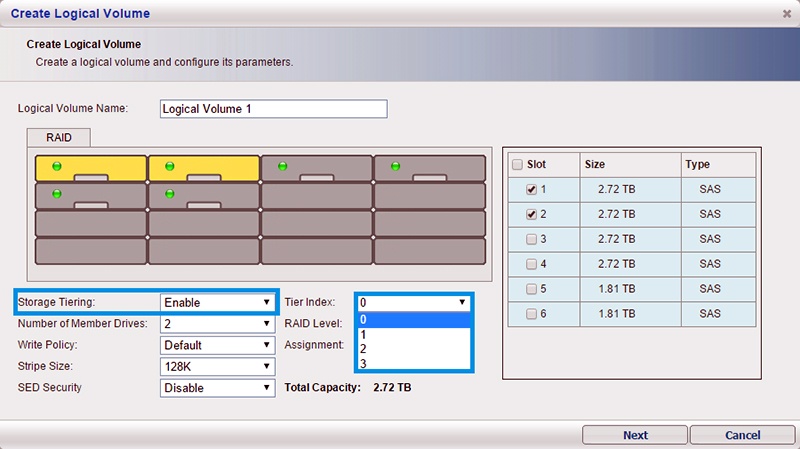The width and height of the screenshot is (800, 449).
Task: Select the third drive bay in top row
Action: tap(317, 168)
